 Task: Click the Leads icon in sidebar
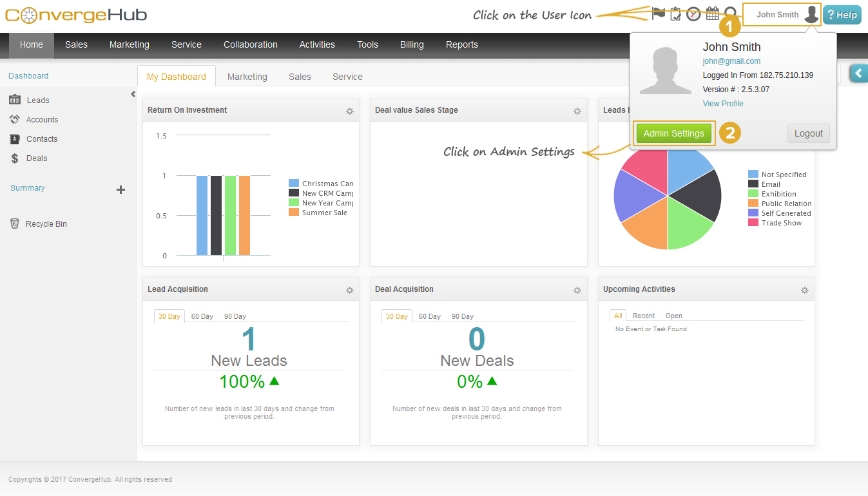pyautogui.click(x=15, y=100)
